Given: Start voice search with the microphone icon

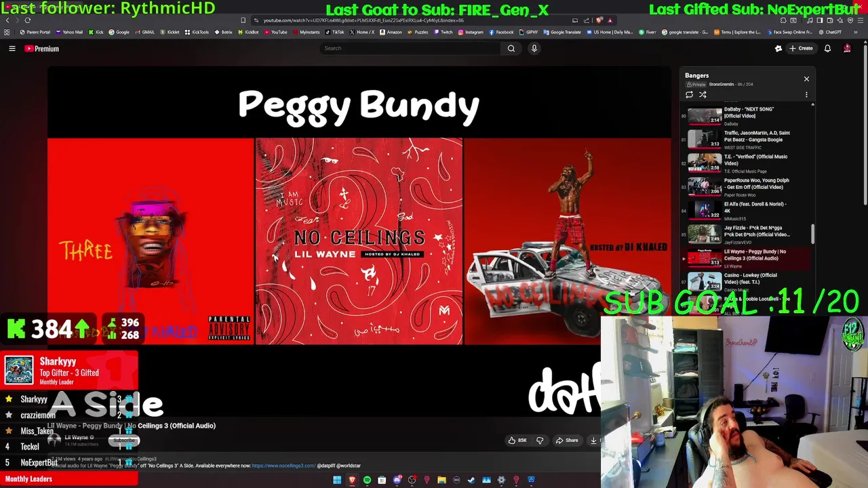Looking at the screenshot, I should point(534,48).
